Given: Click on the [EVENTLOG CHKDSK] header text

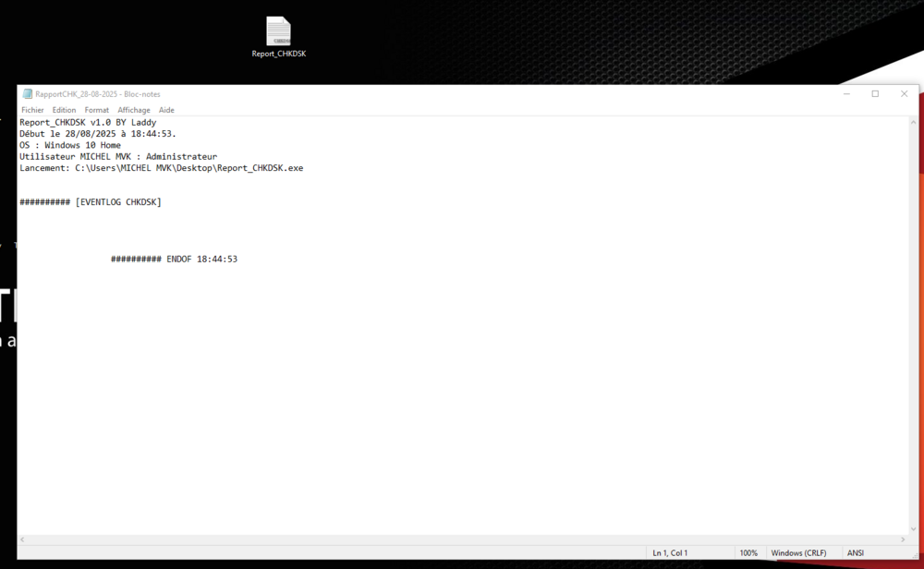Looking at the screenshot, I should (x=118, y=201).
